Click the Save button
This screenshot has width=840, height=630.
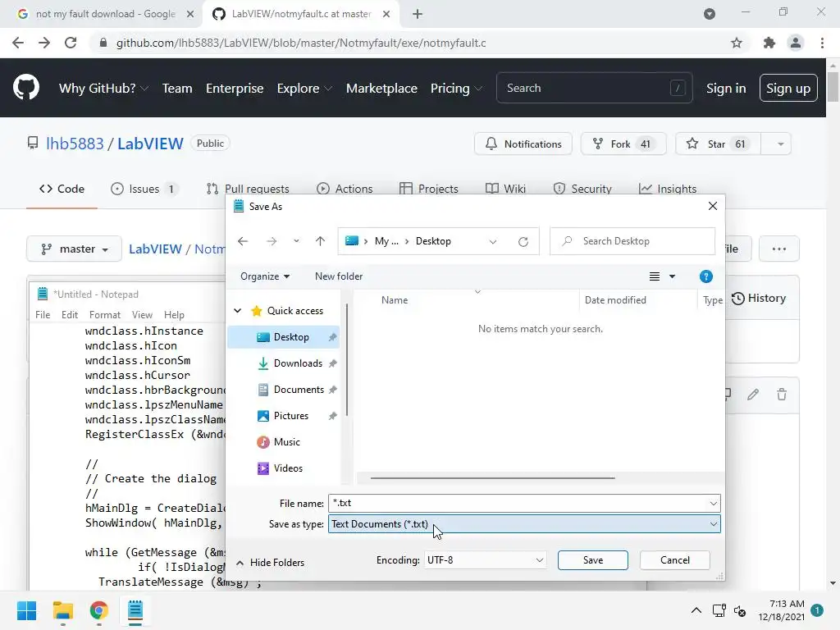point(593,560)
